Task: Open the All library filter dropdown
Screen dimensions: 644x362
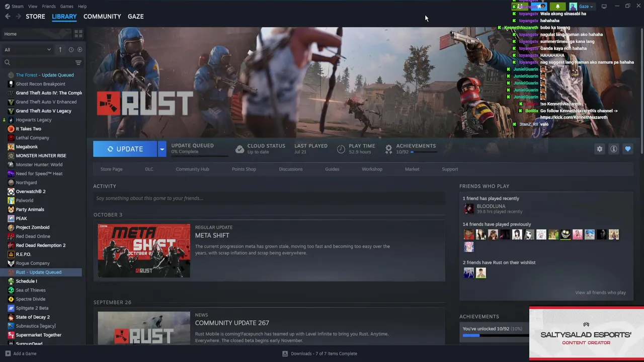Action: point(28,49)
